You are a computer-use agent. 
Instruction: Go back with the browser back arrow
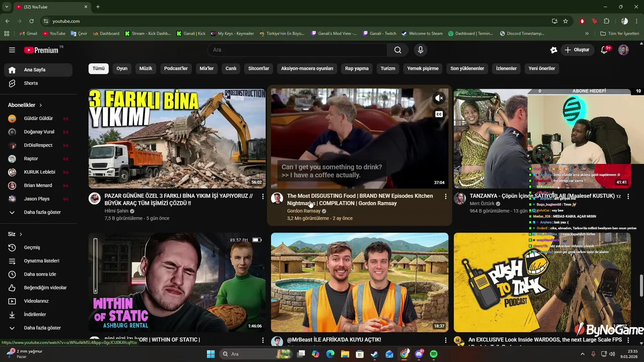7,21
